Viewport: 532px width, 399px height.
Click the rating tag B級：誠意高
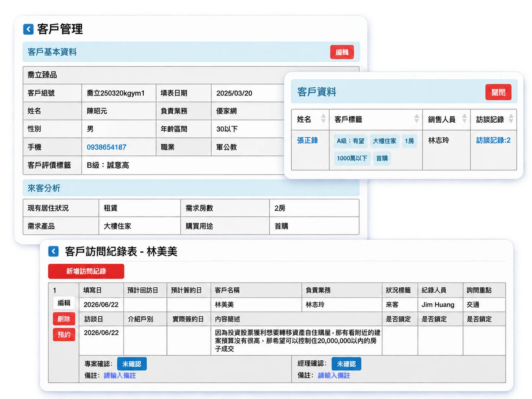108,165
